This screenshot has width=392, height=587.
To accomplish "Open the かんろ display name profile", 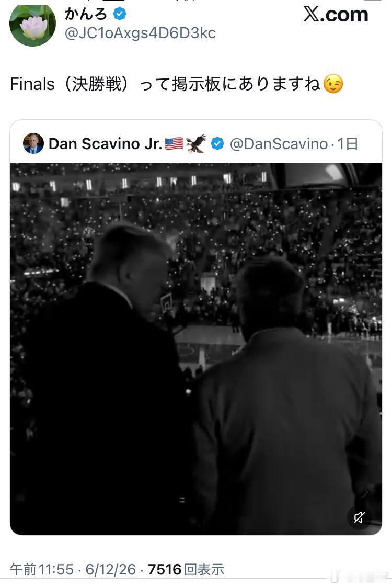I will point(86,14).
